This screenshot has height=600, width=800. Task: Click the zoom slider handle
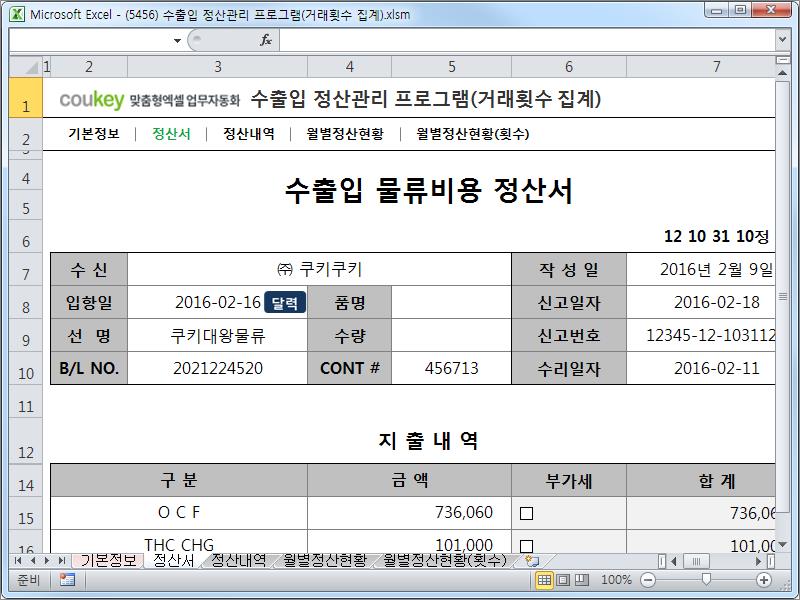pyautogui.click(x=706, y=579)
